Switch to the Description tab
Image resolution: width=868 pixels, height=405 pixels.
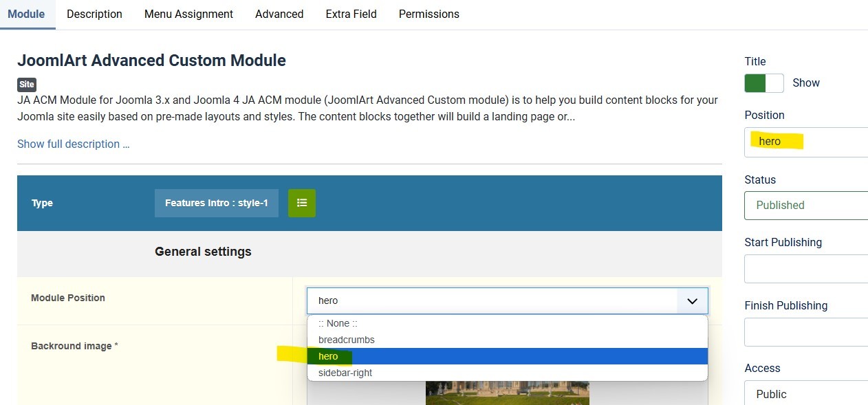point(94,14)
